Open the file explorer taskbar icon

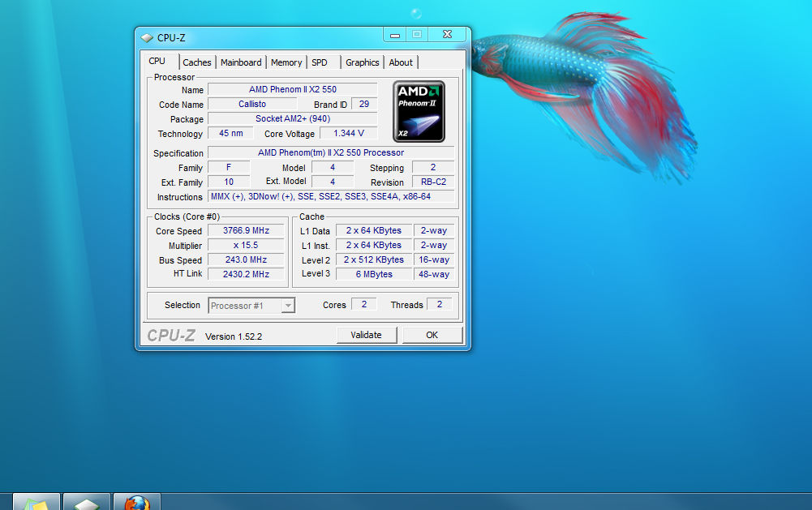pyautogui.click(x=37, y=503)
